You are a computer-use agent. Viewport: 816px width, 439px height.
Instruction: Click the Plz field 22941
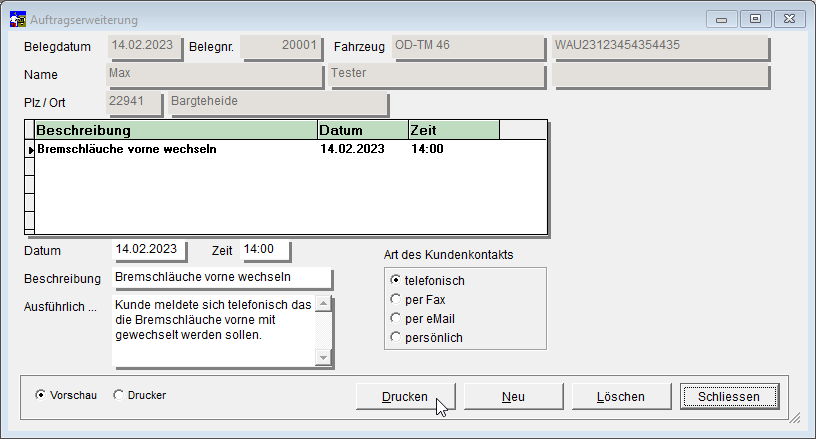click(x=134, y=102)
